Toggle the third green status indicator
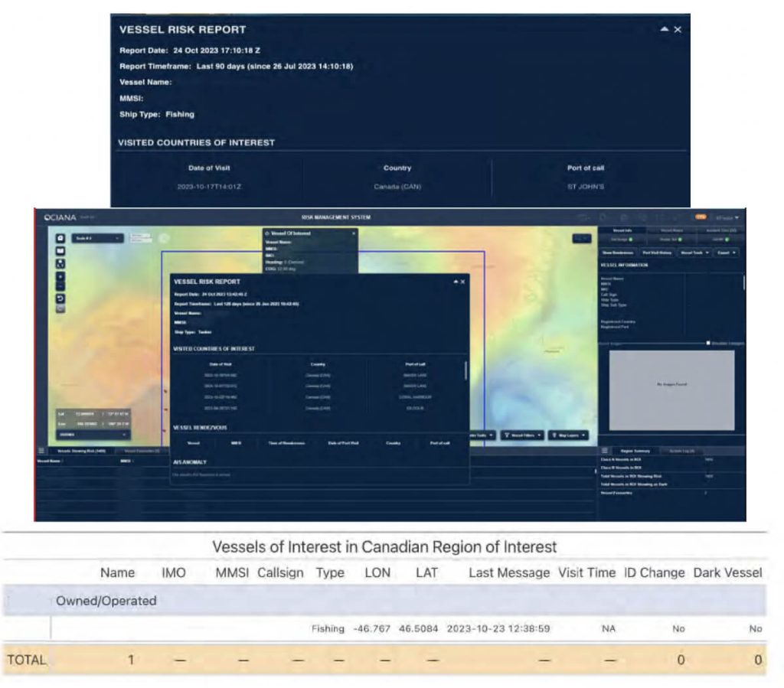This screenshot has width=784, height=688. pos(726,240)
